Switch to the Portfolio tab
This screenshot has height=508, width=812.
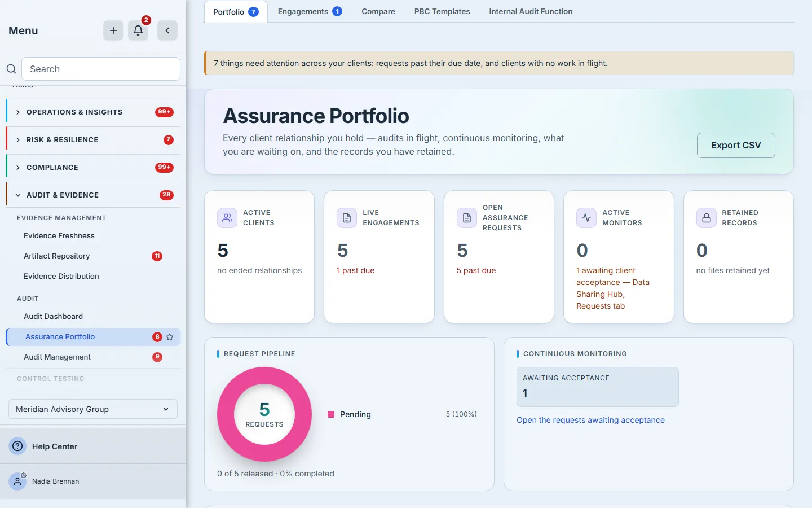(x=236, y=12)
